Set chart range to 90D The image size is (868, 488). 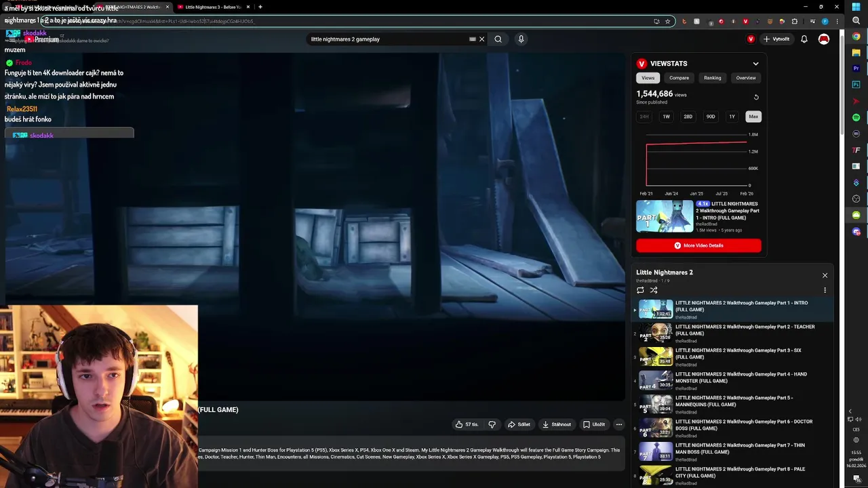tap(710, 117)
